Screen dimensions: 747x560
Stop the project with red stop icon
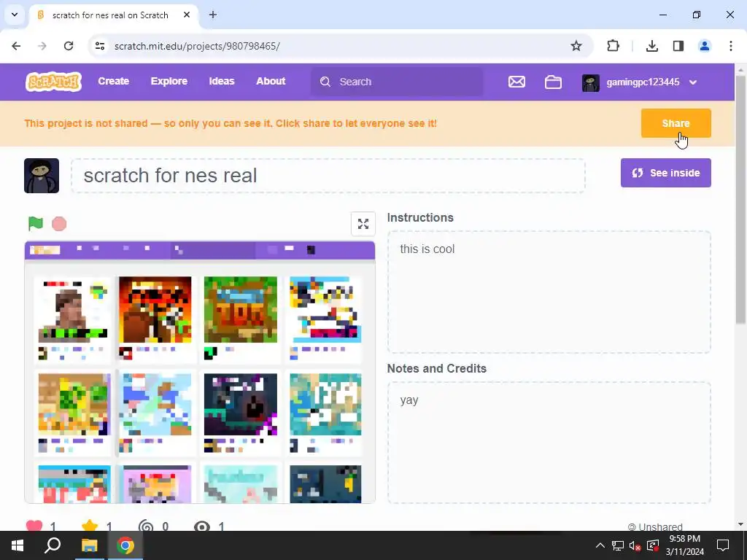[59, 223]
